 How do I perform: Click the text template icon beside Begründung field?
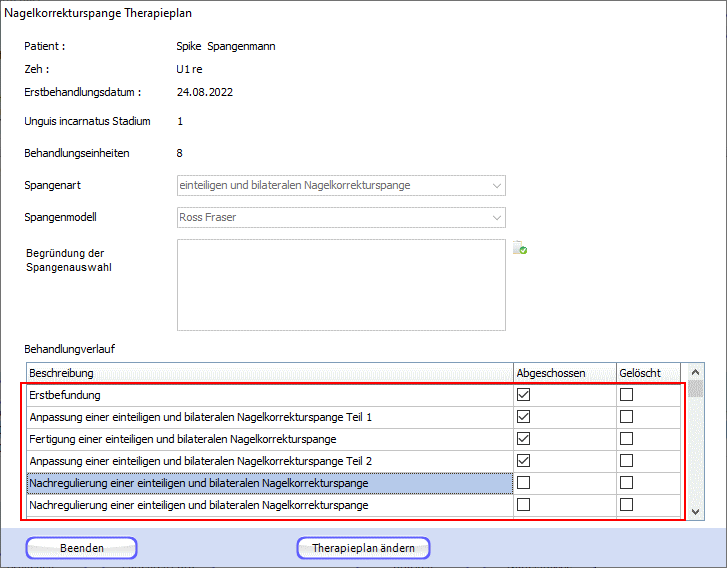click(x=520, y=248)
